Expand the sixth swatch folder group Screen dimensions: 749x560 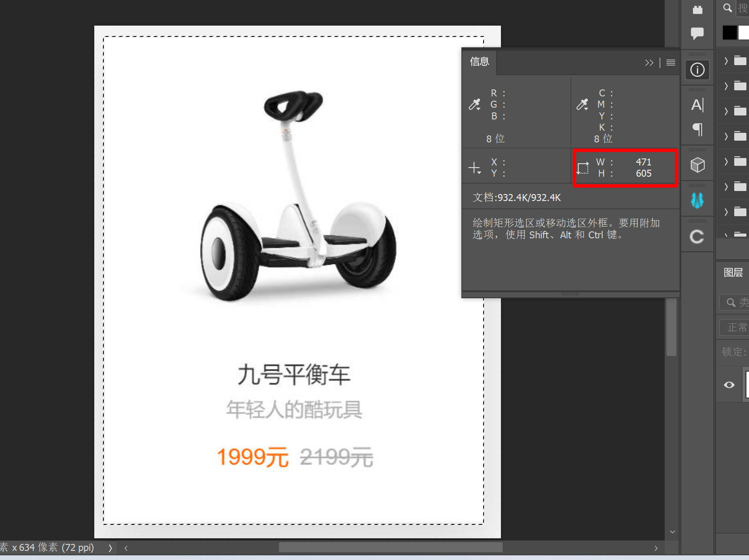point(726,187)
